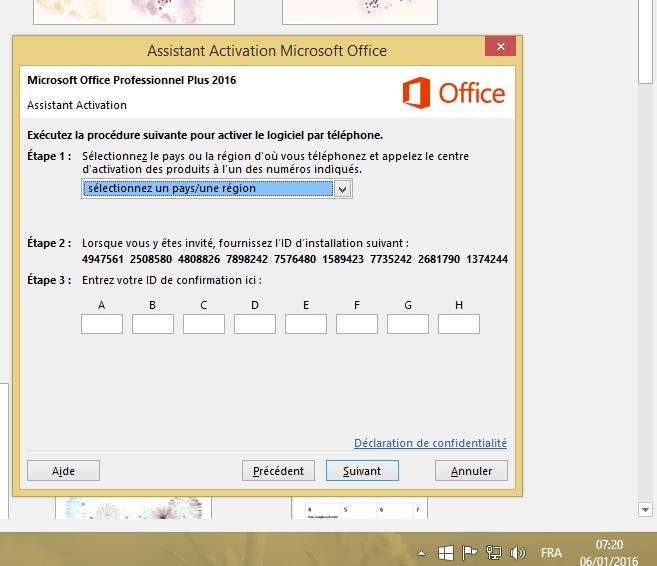657x566 pixels.
Task: Click the dropdown arrow for country selection
Action: point(343,189)
